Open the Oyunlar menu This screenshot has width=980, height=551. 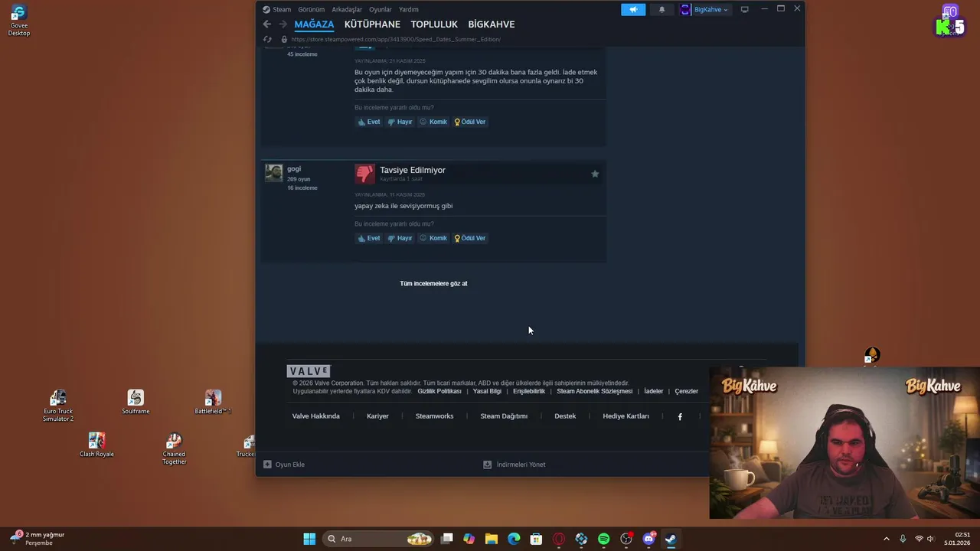[381, 9]
